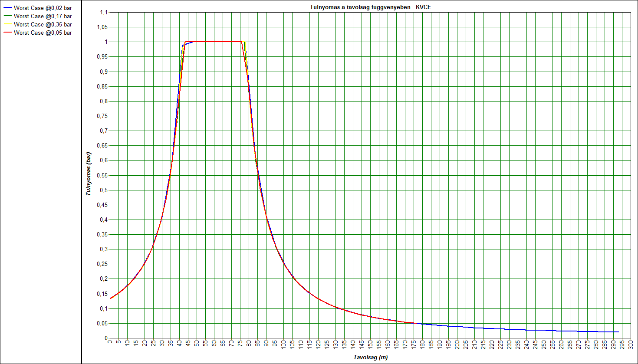Screen dimensions: 638x364
Task: Click x-axis label 200
Action: pos(457,344)
